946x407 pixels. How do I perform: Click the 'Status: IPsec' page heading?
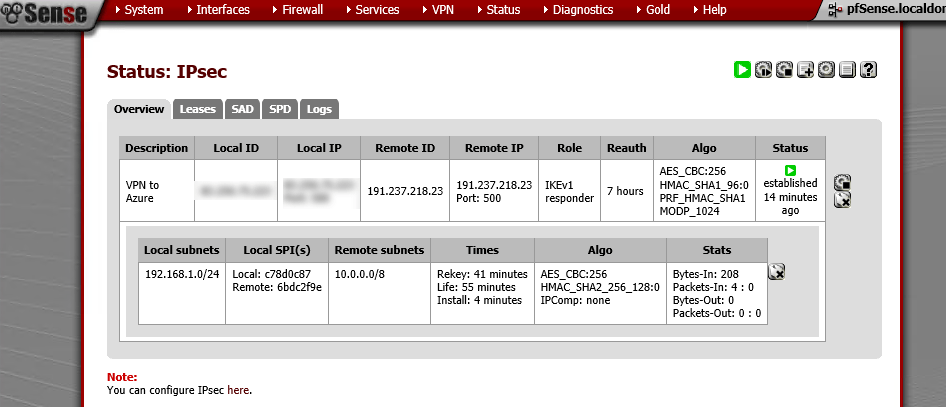click(x=167, y=72)
